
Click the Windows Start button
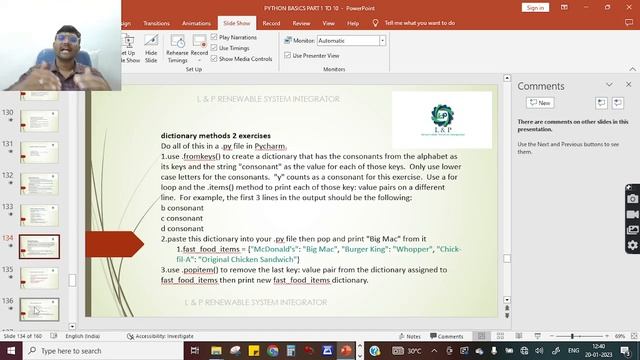[11, 351]
